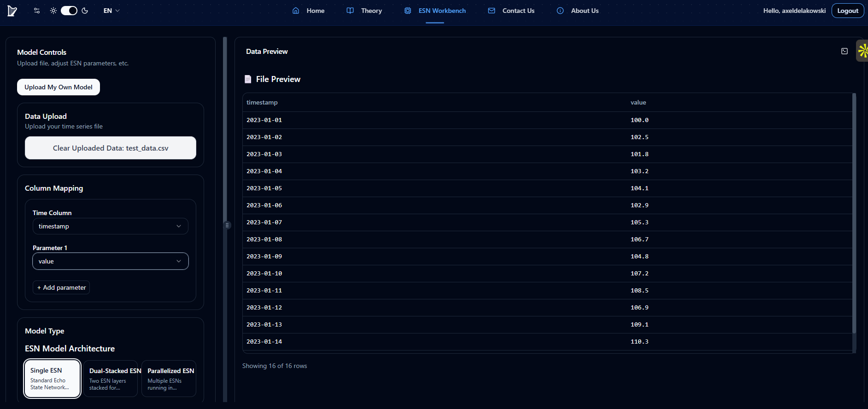Viewport: 868px width, 409px height.
Task: Click the panel resize divider handle
Action: tap(227, 225)
